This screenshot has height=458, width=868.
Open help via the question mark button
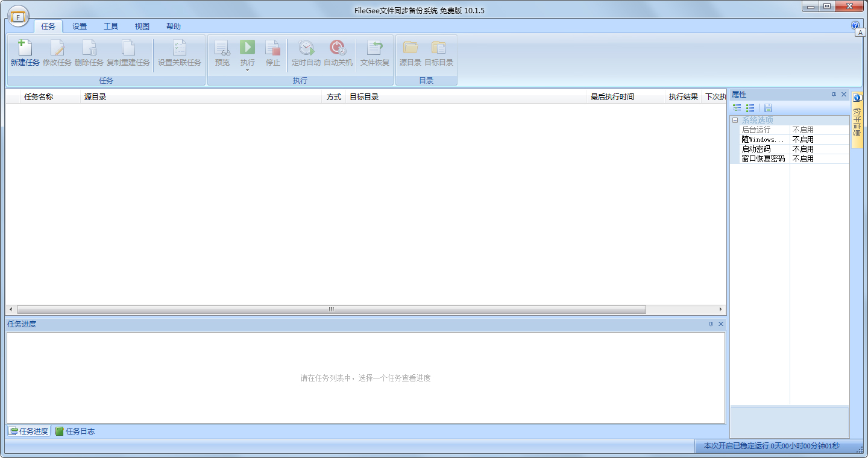pos(855,25)
